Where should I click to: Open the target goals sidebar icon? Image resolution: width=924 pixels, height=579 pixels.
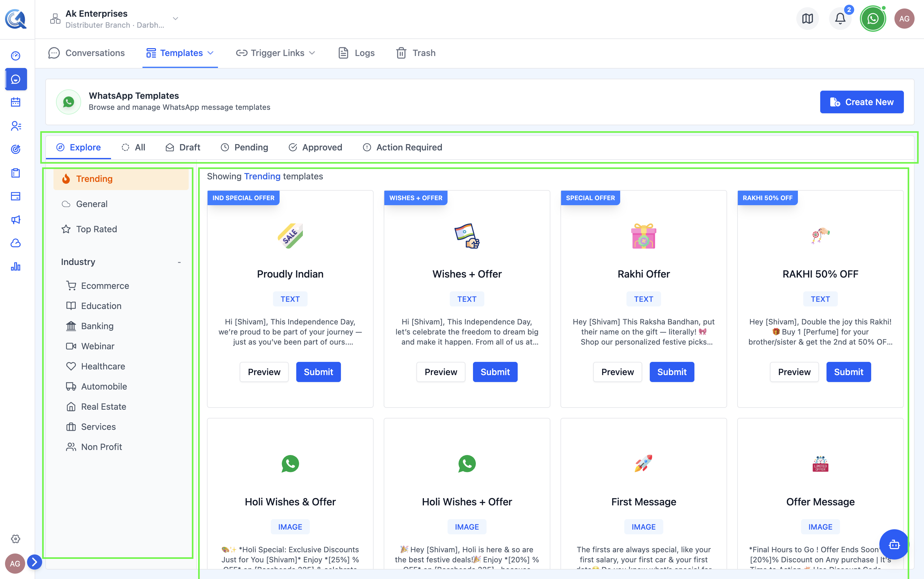(x=16, y=149)
